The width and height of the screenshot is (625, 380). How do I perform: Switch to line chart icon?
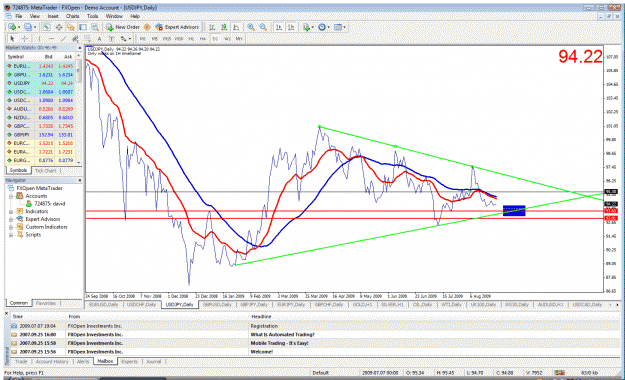coord(236,27)
